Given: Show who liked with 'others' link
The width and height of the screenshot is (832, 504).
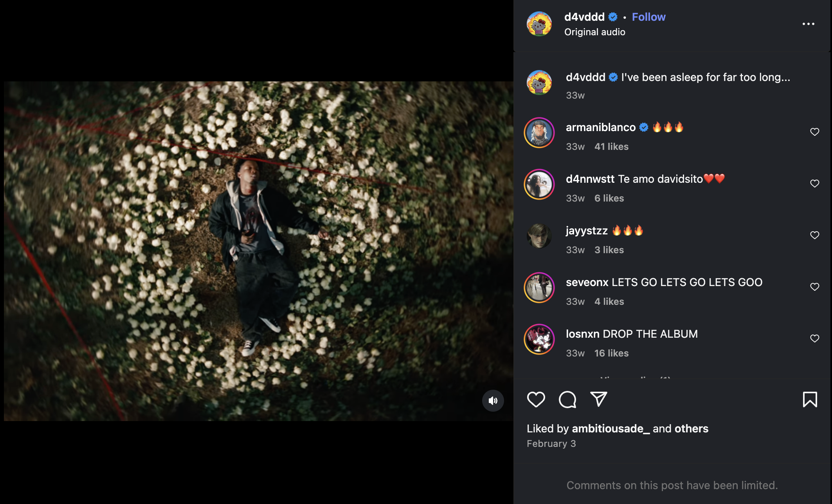Looking at the screenshot, I should (x=691, y=428).
